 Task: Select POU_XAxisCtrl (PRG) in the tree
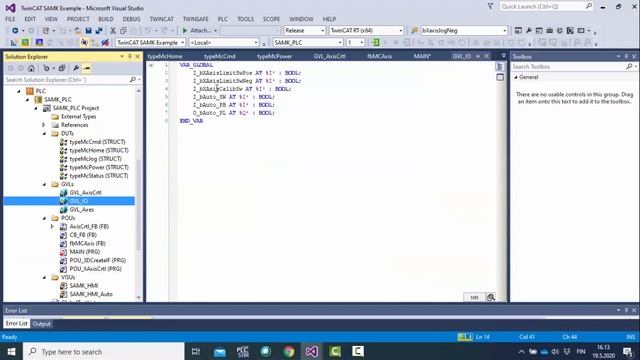96,269
